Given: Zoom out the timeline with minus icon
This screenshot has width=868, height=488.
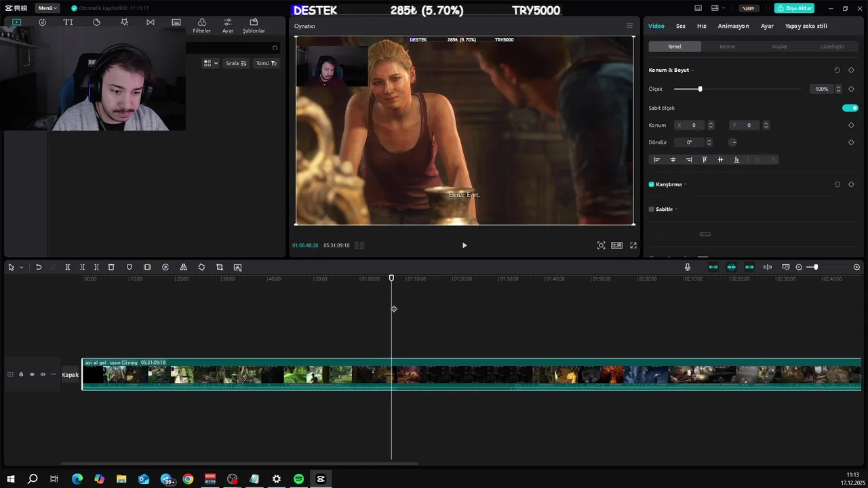Looking at the screenshot, I should [x=799, y=267].
